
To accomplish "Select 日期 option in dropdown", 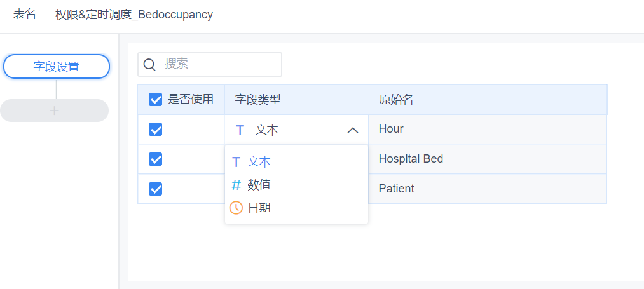I will click(x=296, y=208).
